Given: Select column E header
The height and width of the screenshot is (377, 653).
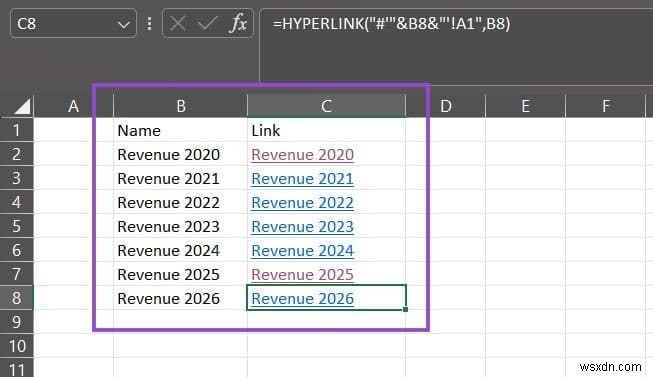Looking at the screenshot, I should tap(526, 106).
